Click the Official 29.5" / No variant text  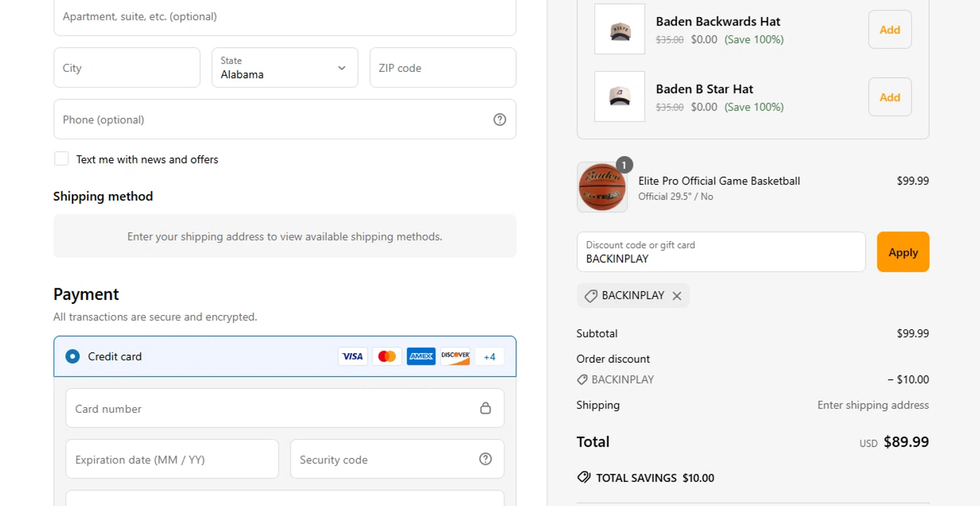(x=676, y=196)
